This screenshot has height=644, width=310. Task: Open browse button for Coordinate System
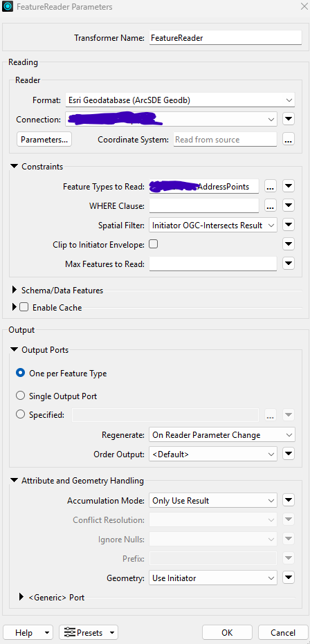[x=289, y=140]
